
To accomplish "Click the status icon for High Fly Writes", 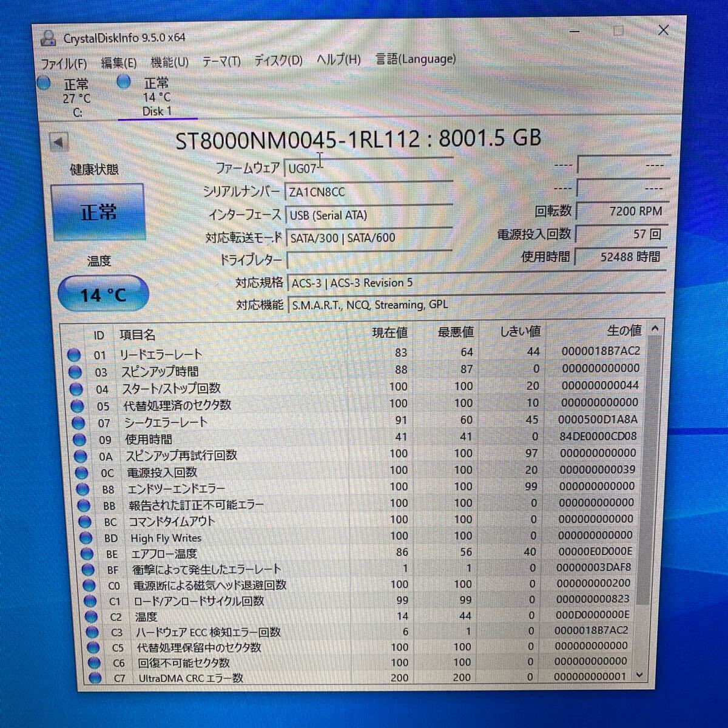I will click(86, 539).
